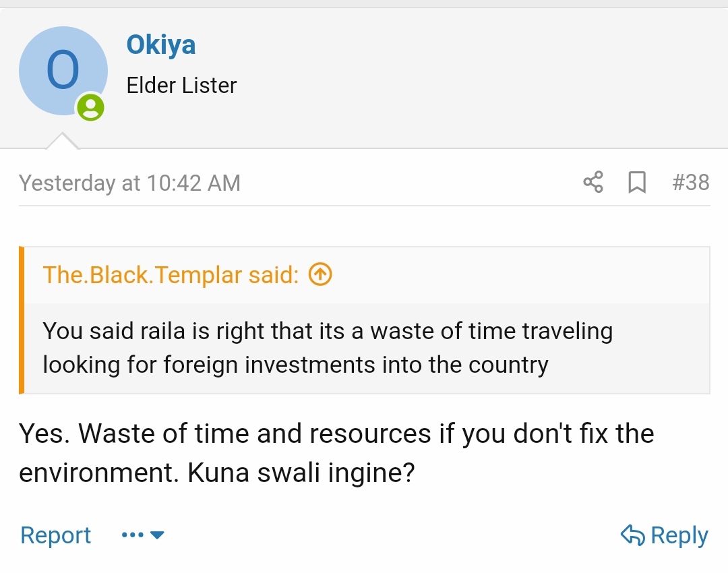Click the Reply arrow icon

pos(633,535)
